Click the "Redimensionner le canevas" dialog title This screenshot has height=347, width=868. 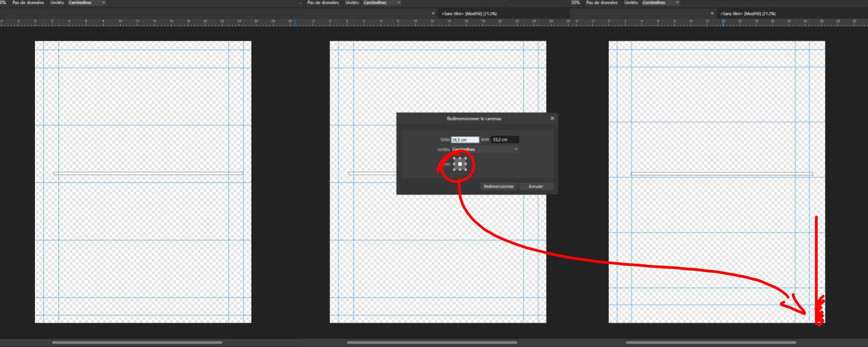pos(474,119)
